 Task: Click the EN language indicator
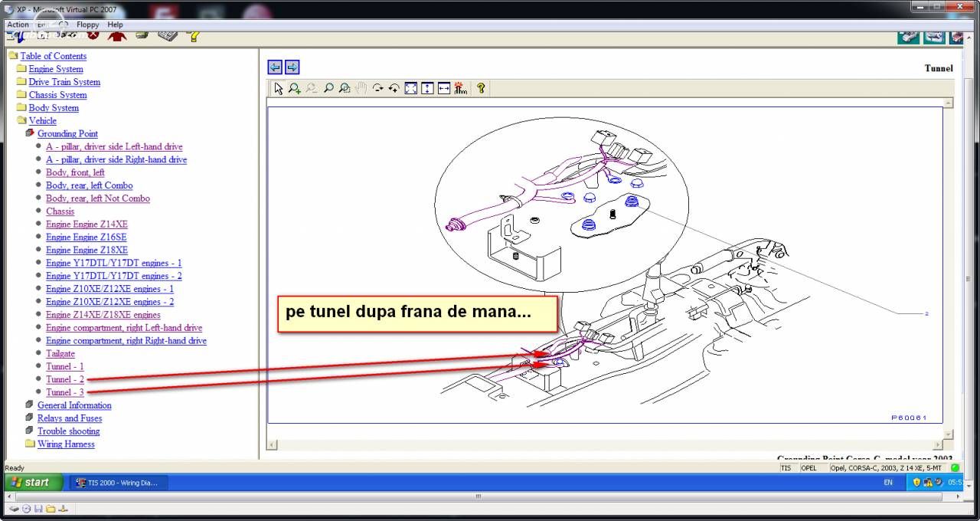pos(888,483)
